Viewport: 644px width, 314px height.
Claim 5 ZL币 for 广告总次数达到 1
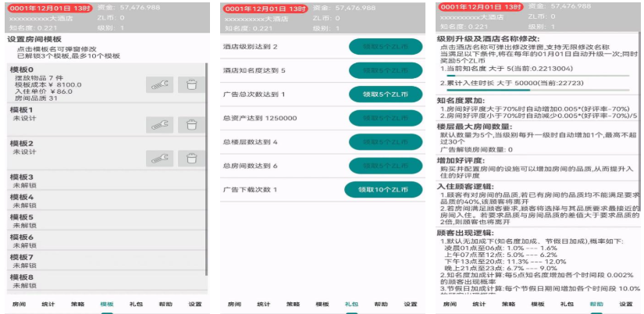point(385,95)
